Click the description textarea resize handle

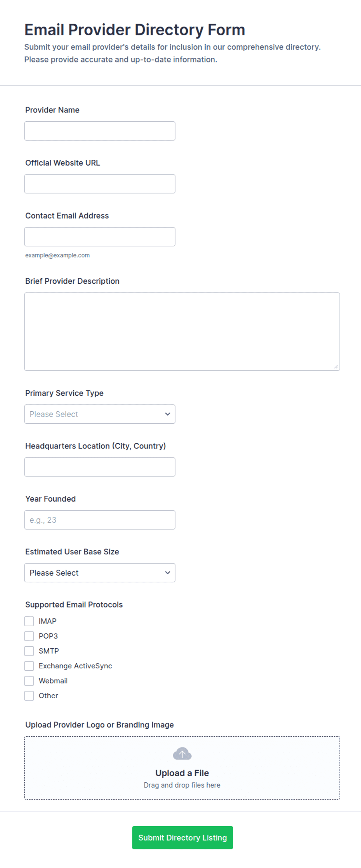(336, 366)
